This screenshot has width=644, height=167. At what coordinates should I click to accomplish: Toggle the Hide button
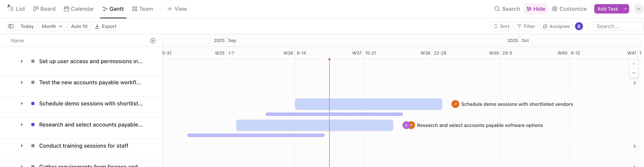pos(536,9)
